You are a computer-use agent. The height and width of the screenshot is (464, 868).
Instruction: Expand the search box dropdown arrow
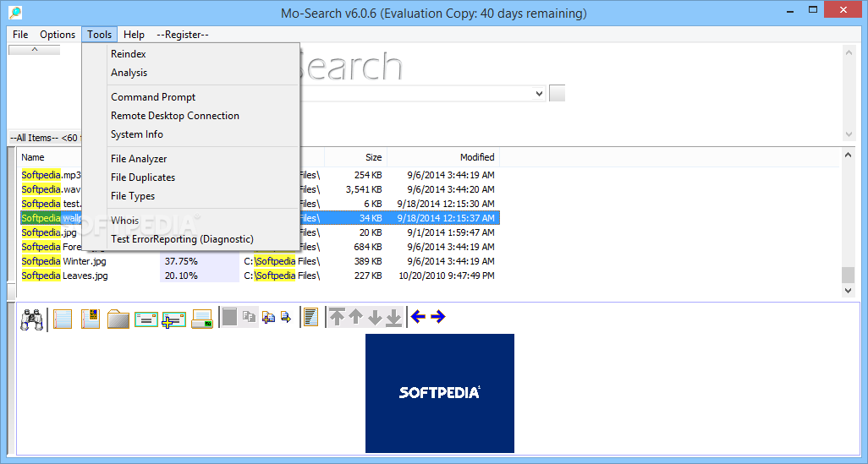tap(539, 94)
